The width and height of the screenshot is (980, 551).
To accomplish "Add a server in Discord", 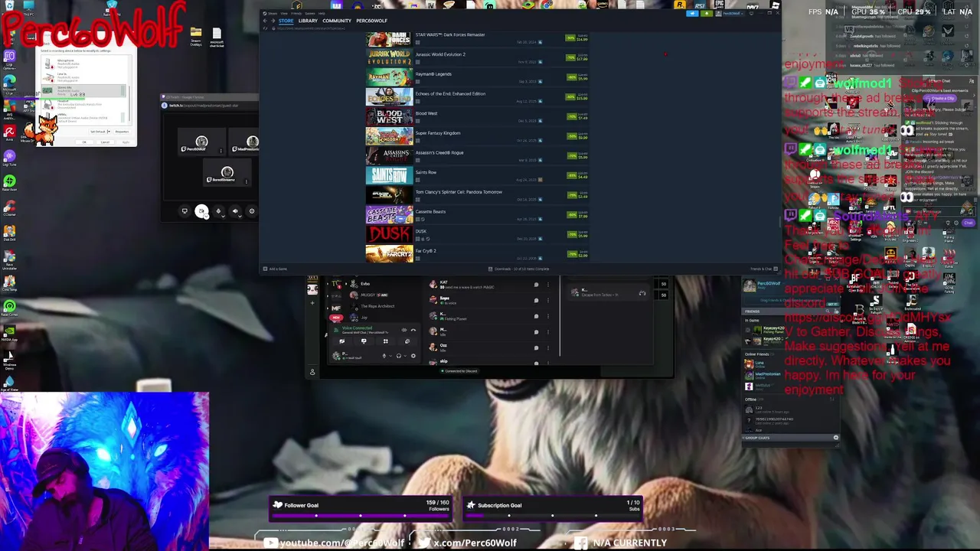I will click(x=312, y=303).
